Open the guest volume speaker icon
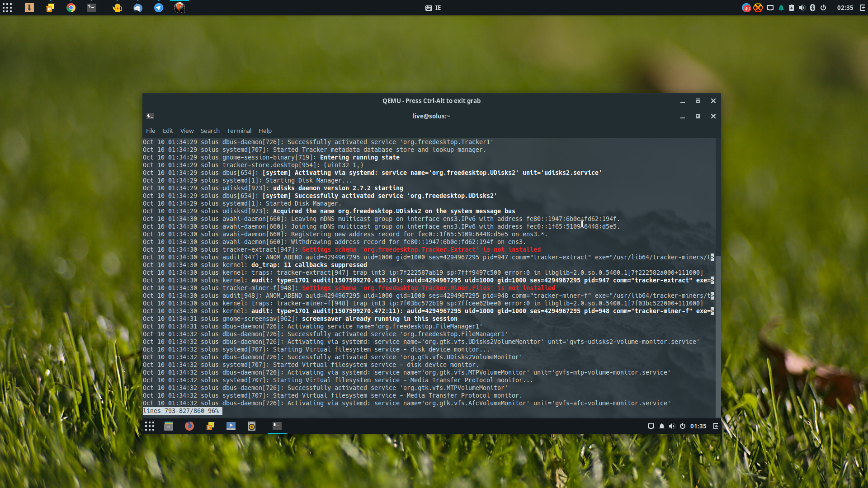 [x=672, y=426]
